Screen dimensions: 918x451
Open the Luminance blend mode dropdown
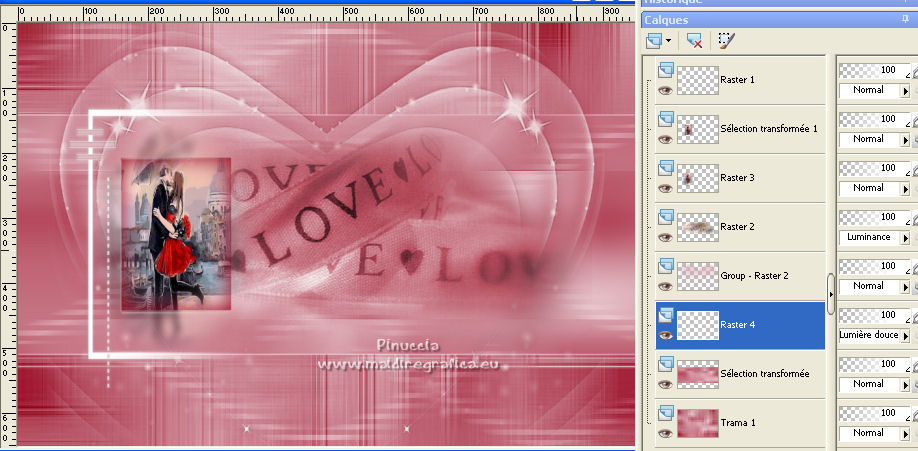(x=905, y=238)
